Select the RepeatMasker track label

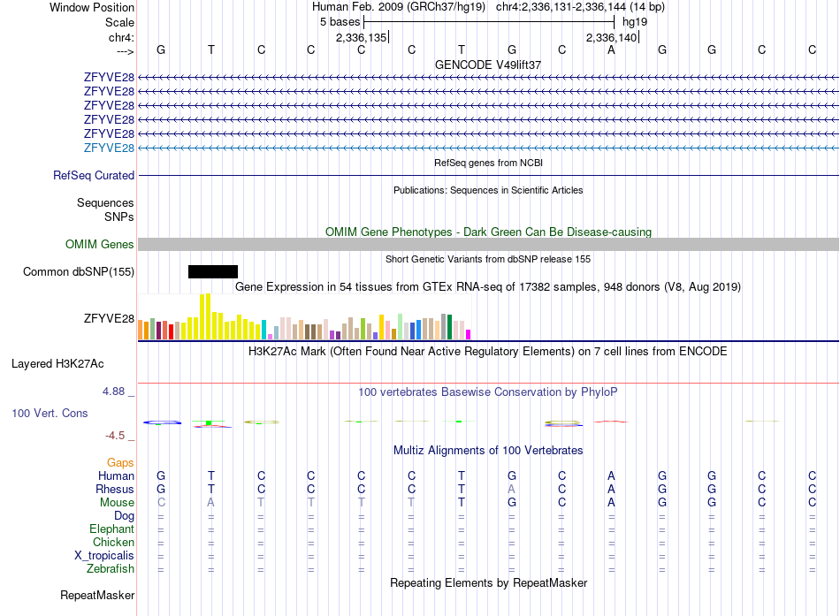pos(97,595)
